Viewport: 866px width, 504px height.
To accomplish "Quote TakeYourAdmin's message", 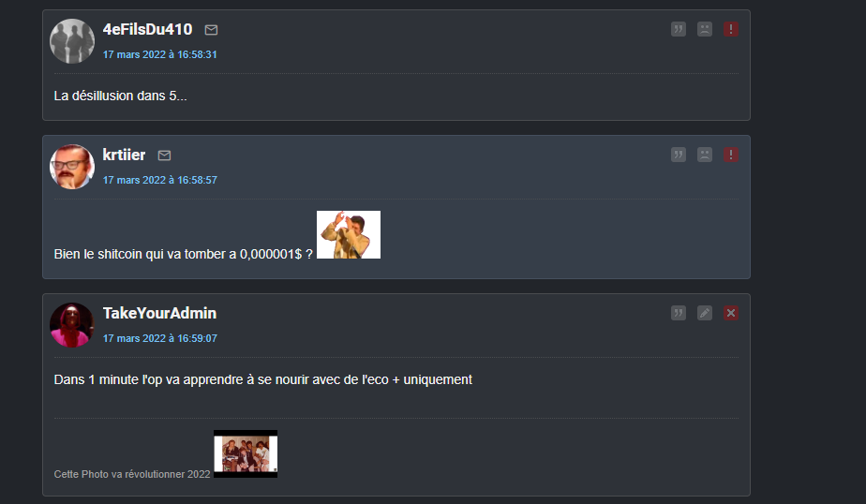I will coord(679,313).
